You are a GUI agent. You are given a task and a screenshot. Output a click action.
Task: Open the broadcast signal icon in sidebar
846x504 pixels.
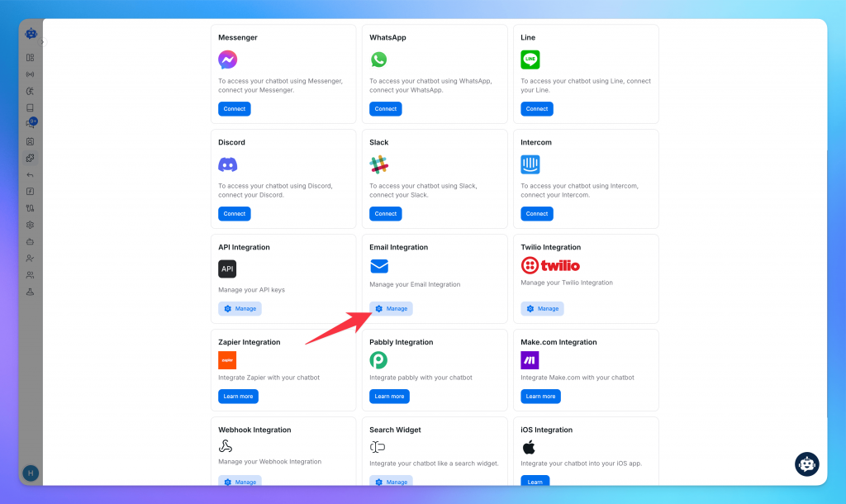[x=31, y=74]
